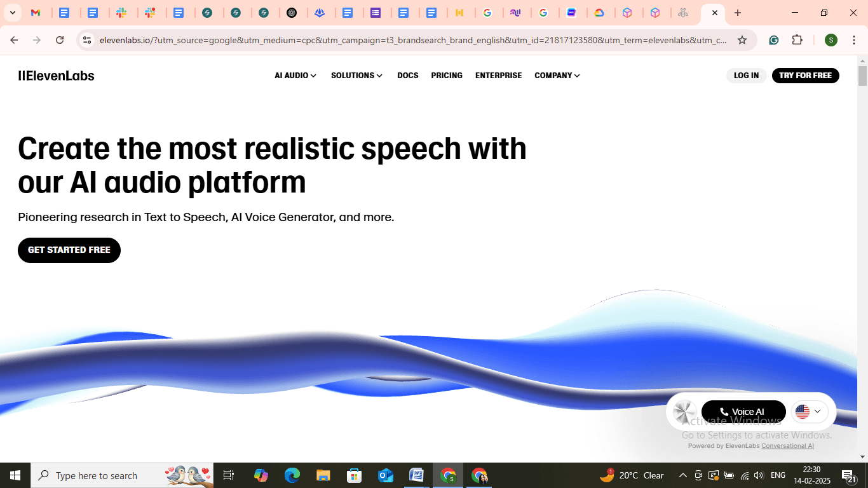Click the page vertical scrollbar
This screenshot has width=868, height=488.
(862, 76)
